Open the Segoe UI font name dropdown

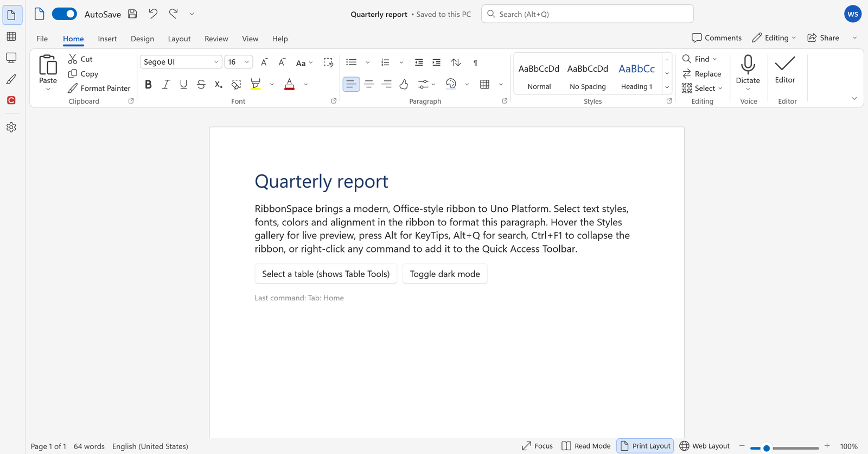(x=181, y=62)
